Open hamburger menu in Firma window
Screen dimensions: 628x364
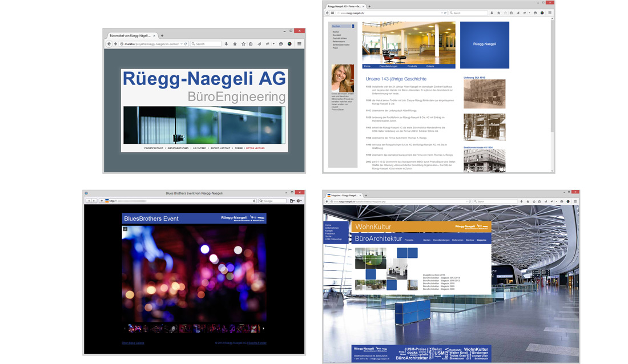click(549, 13)
